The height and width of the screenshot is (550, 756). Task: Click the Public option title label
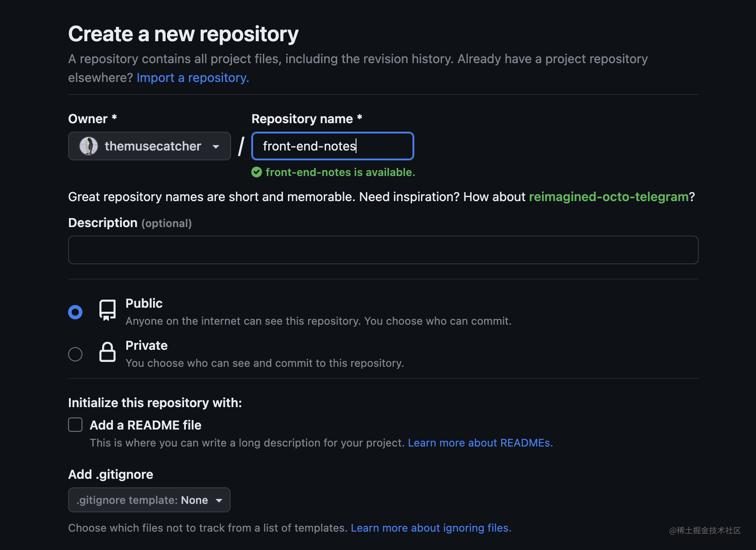144,303
